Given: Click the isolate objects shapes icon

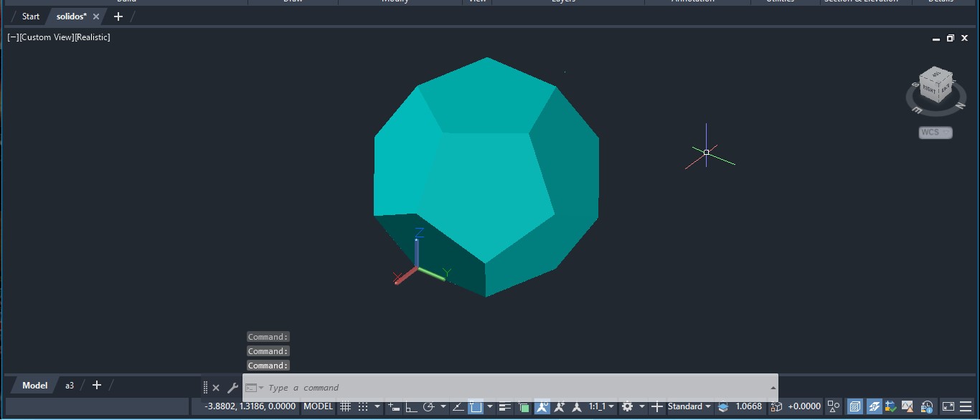Looking at the screenshot, I should 834,406.
